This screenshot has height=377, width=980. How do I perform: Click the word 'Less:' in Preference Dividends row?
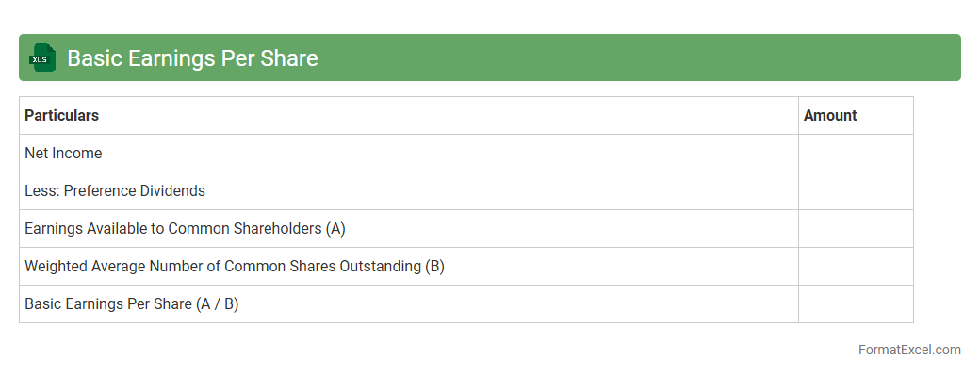(41, 191)
